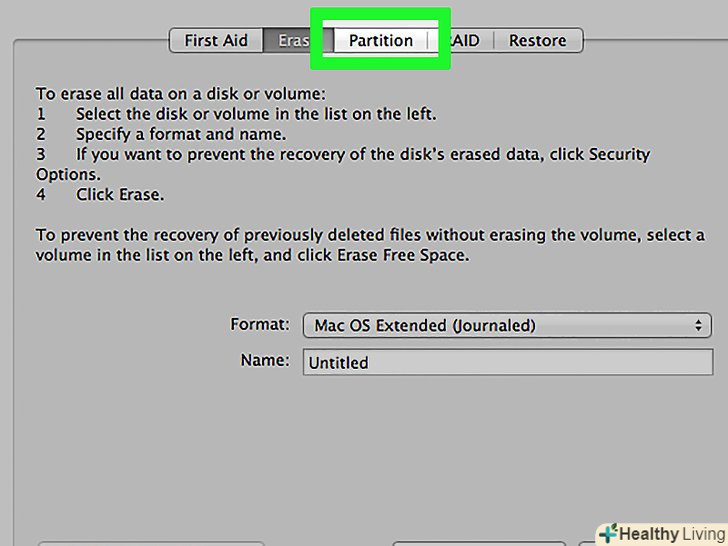Viewport: 728px width, 546px height.
Task: Open the Partition tab
Action: point(380,41)
